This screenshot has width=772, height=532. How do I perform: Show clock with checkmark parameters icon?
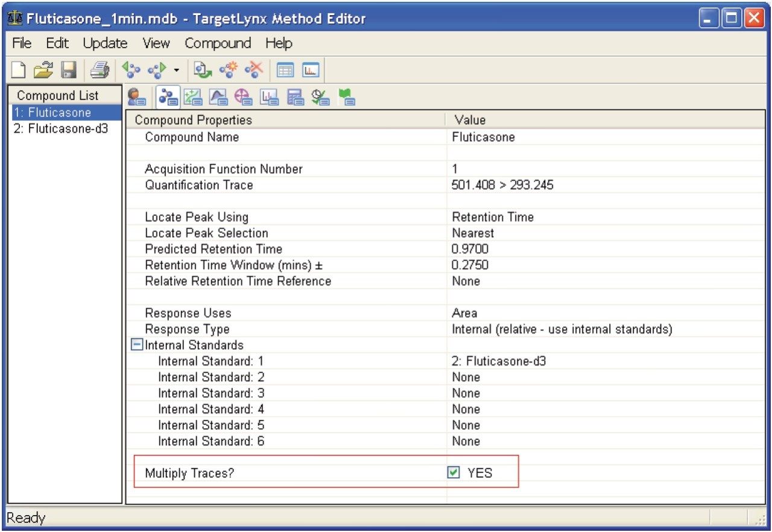[x=321, y=97]
